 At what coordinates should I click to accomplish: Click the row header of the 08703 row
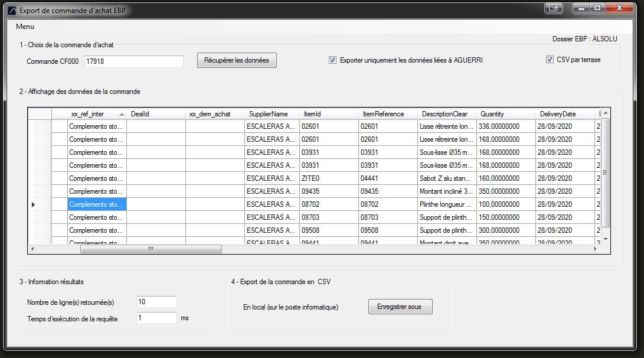coord(40,217)
